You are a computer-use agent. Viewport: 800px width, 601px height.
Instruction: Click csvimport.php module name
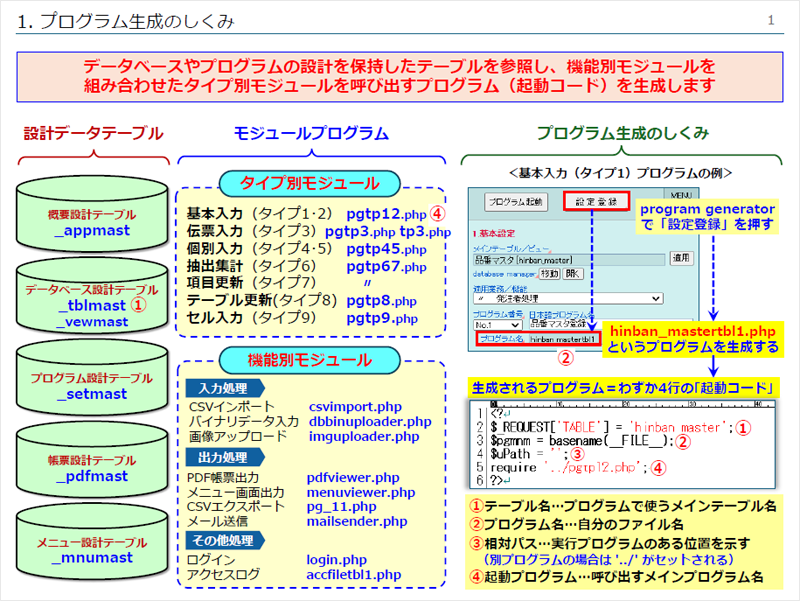pyautogui.click(x=355, y=407)
